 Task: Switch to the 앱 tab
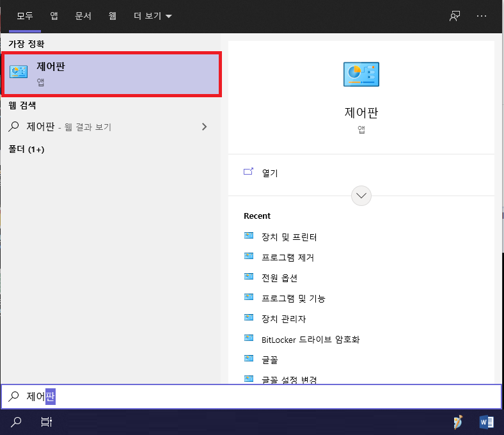54,16
